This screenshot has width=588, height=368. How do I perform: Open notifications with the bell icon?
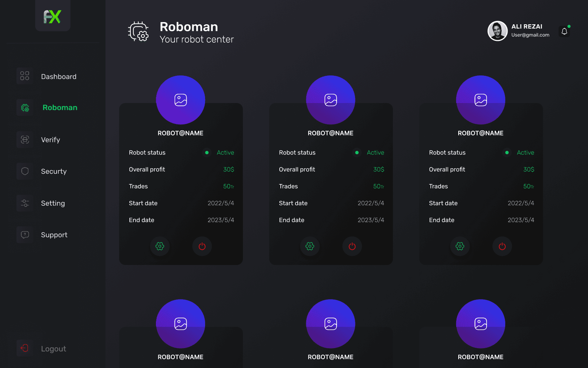(x=564, y=32)
